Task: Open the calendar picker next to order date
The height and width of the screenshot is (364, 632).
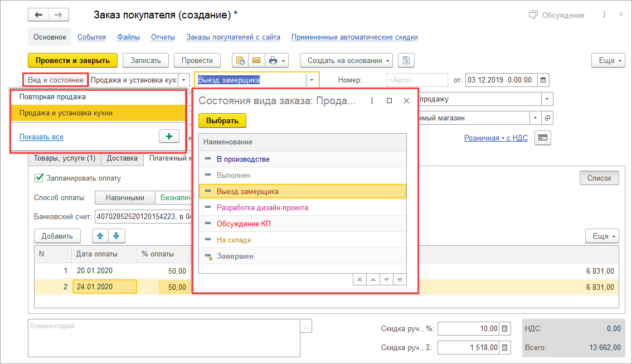Action: (544, 80)
